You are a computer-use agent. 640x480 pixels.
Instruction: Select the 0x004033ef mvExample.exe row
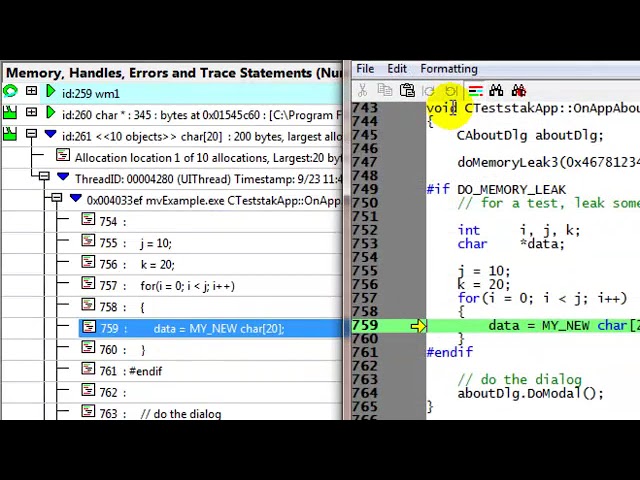(x=171, y=200)
